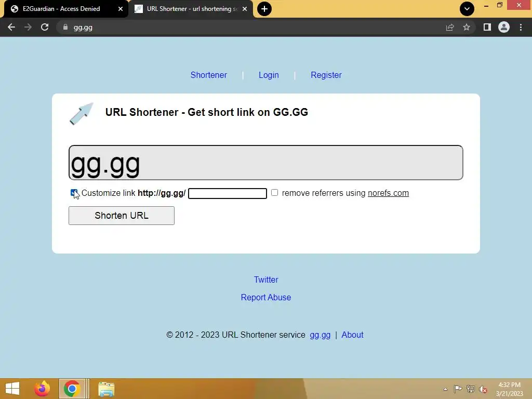532x399 pixels.
Task: Open the Login link
Action: pyautogui.click(x=269, y=75)
